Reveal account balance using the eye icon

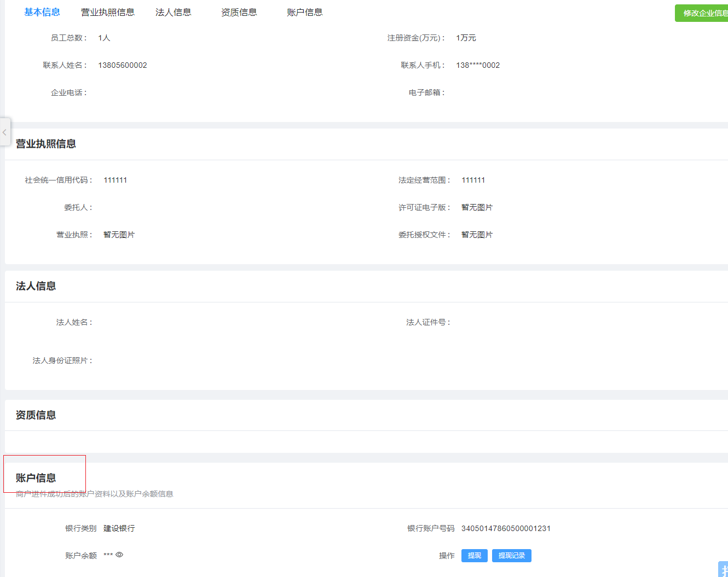[119, 555]
